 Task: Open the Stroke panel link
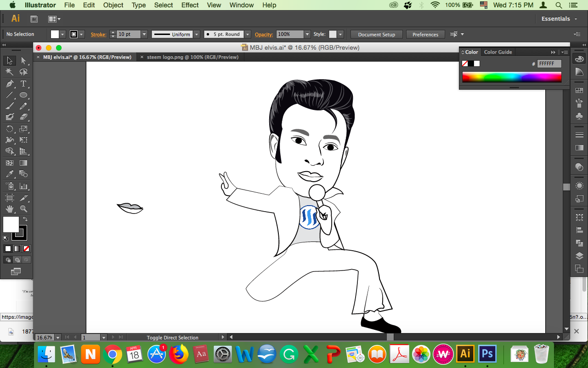[x=98, y=34]
